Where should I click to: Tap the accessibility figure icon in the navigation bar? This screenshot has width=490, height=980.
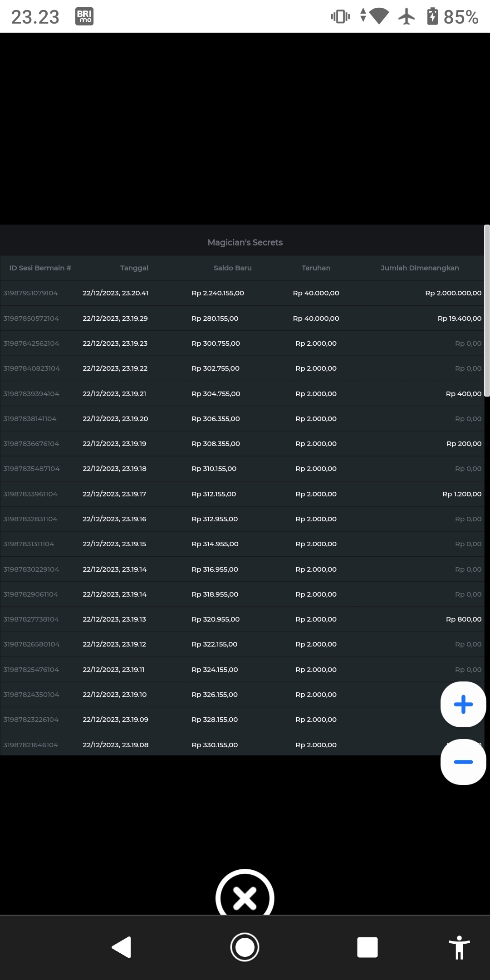click(459, 947)
